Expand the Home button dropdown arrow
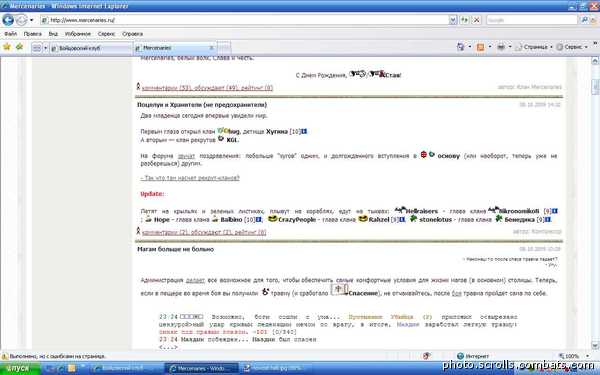Screen dimensions: 600x375 (x=470, y=47)
